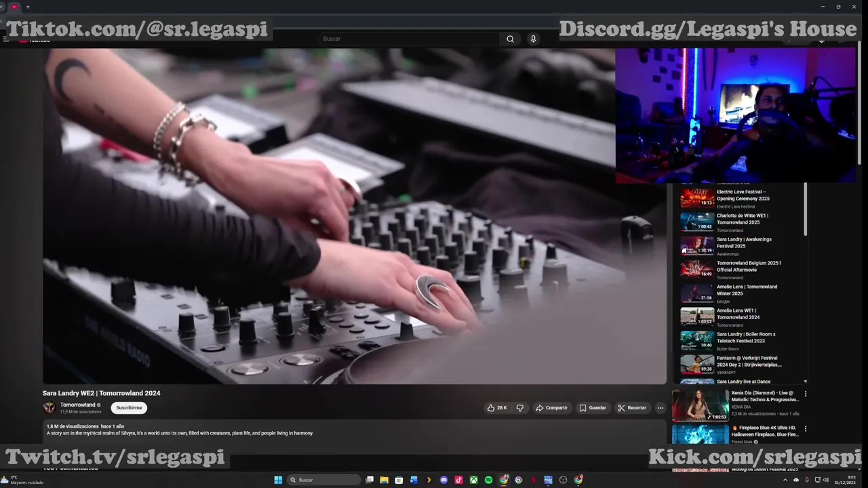Screen dimensions: 868x488
Task: Click the playlist panel scrollbar
Action: pos(806,209)
